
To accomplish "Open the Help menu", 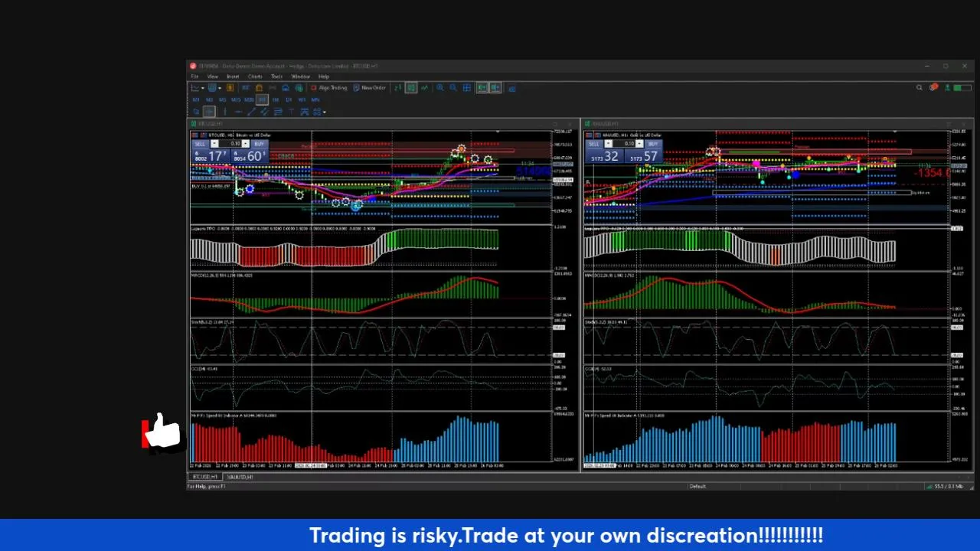I will (x=324, y=77).
